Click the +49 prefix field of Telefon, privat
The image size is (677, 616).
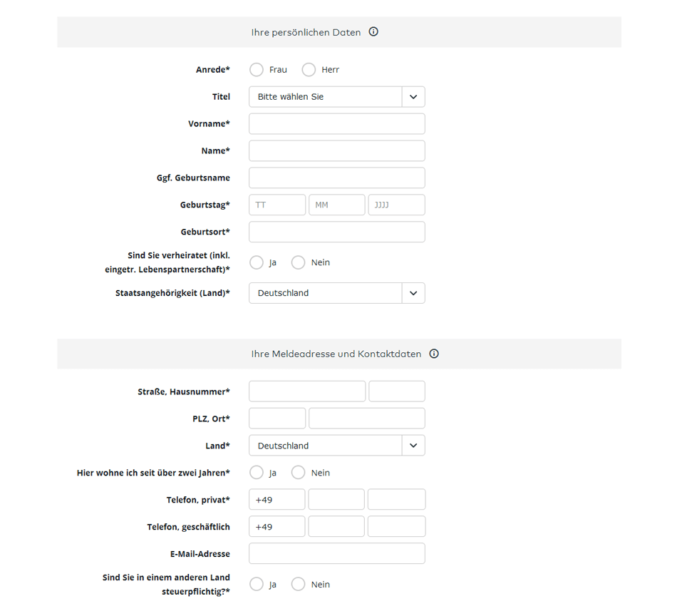point(277,499)
